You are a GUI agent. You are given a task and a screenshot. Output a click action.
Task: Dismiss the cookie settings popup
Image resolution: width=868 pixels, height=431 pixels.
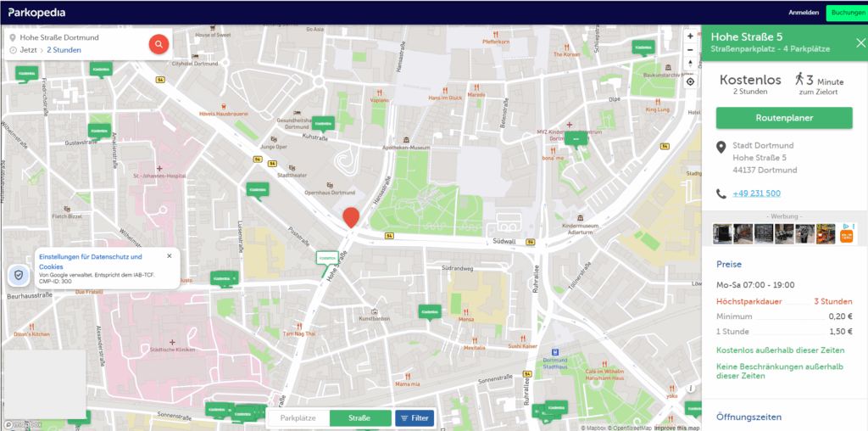[169, 255]
